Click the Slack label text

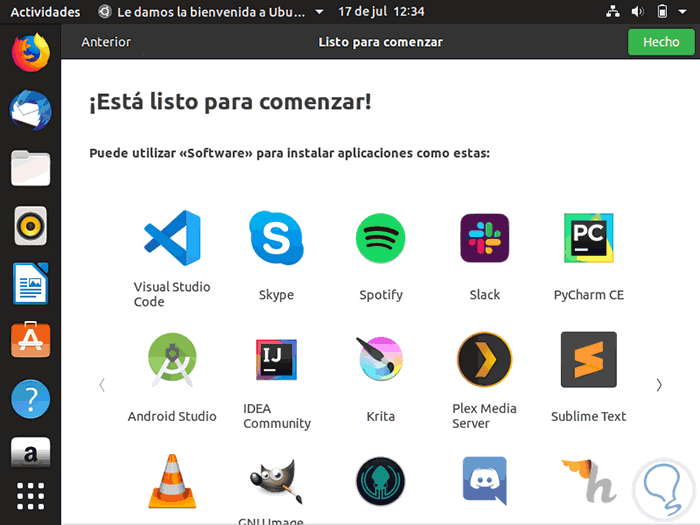pyautogui.click(x=485, y=295)
